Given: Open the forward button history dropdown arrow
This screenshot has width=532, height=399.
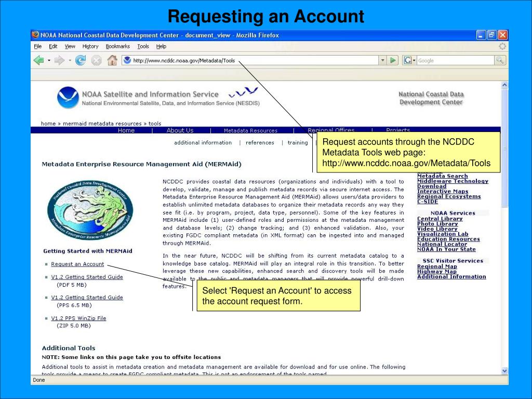Looking at the screenshot, I should pos(70,60).
